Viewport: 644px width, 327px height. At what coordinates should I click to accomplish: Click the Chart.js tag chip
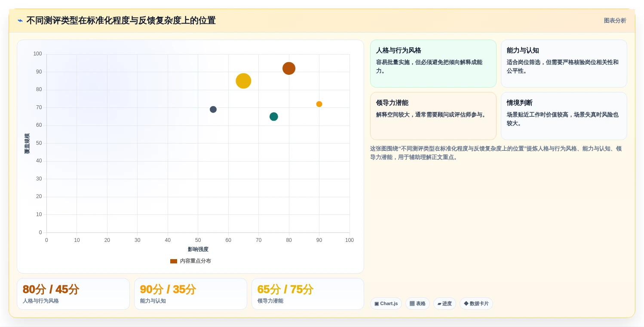click(x=386, y=304)
